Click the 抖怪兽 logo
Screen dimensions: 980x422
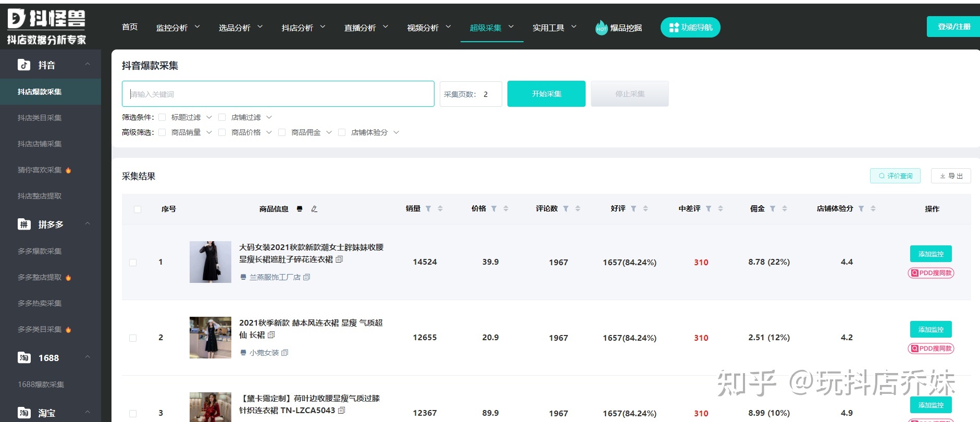pos(46,26)
